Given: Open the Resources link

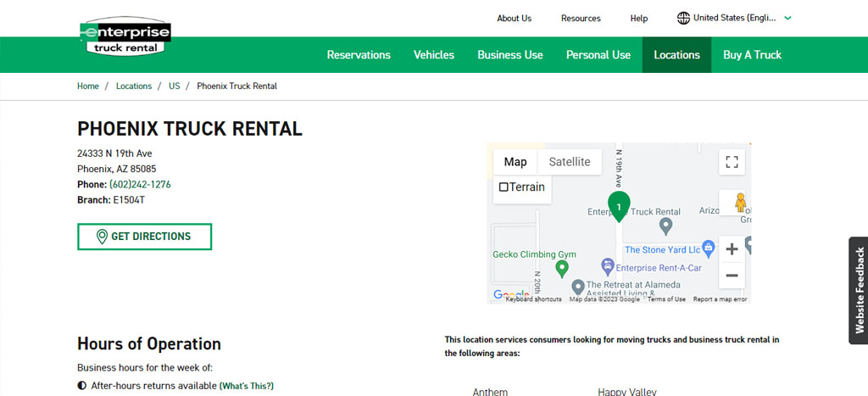Looking at the screenshot, I should click(x=581, y=19).
